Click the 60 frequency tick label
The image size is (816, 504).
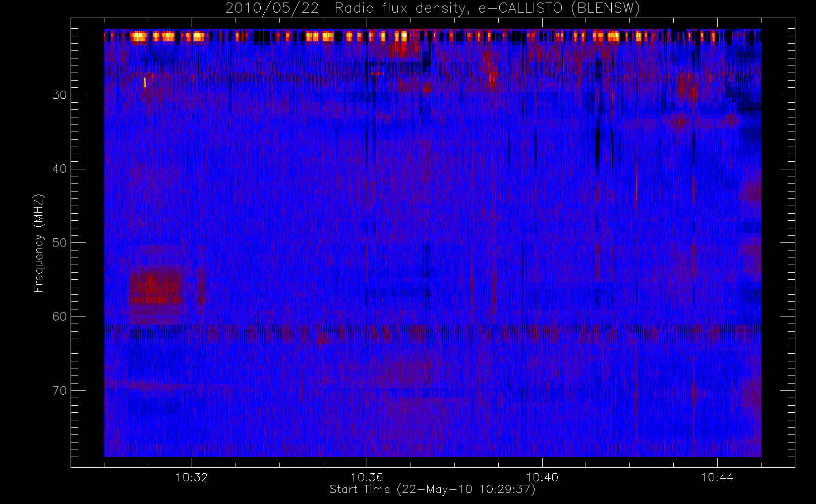pos(60,317)
